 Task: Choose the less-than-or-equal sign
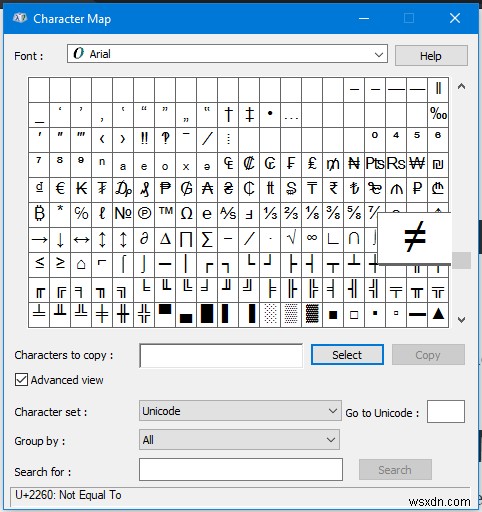(39, 265)
